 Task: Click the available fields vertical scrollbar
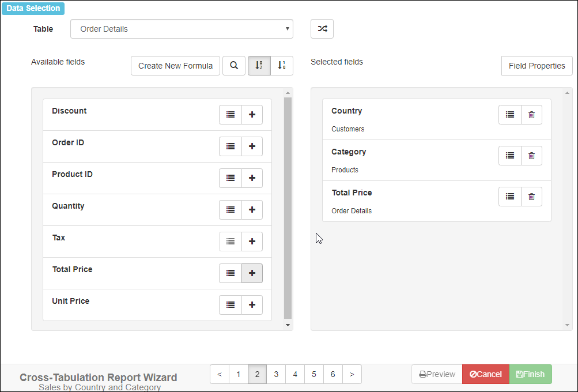coord(288,208)
